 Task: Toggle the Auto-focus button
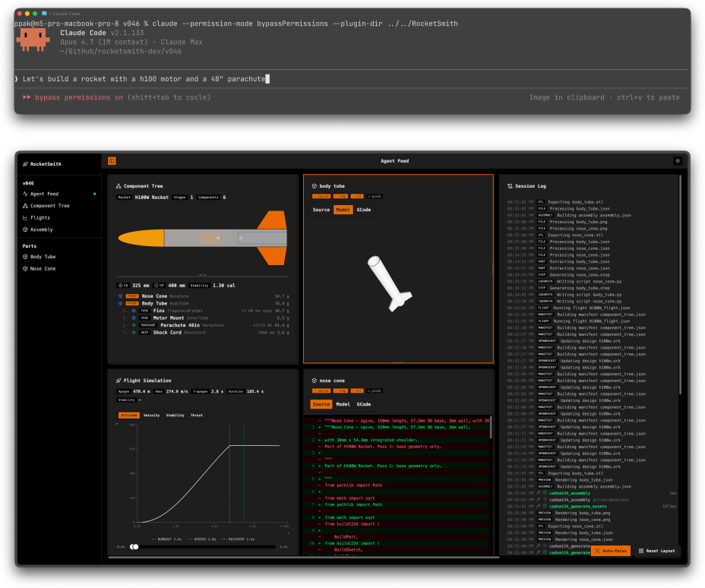click(x=610, y=551)
